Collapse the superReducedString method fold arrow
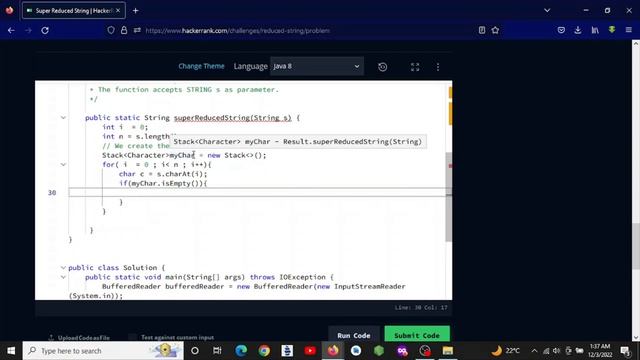The width and height of the screenshot is (640, 360). click(x=63, y=118)
